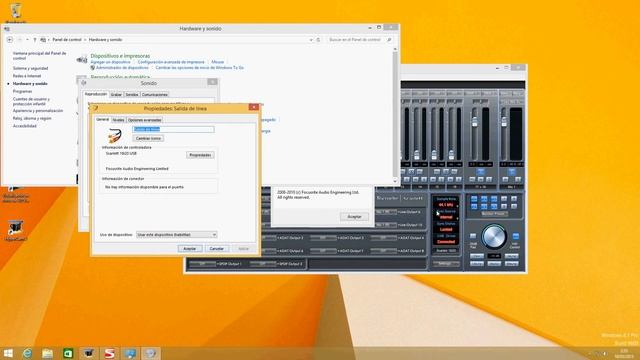Toggle the lit blue button on channel 17+18
The image size is (640, 360).
480,172
